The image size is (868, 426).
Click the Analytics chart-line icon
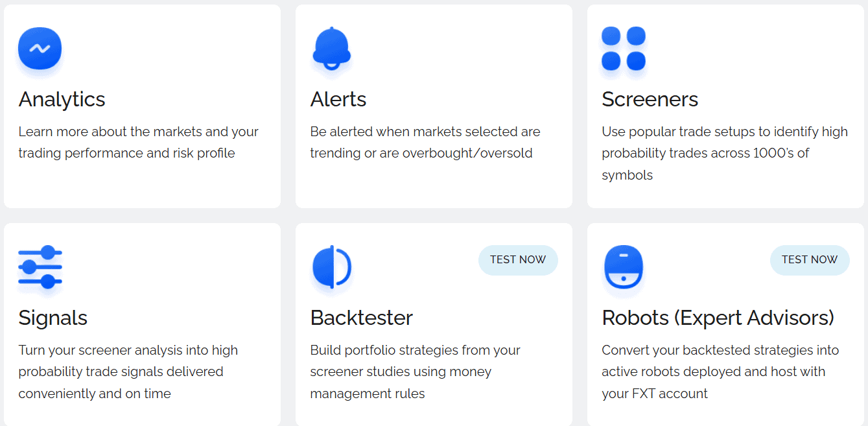point(40,48)
